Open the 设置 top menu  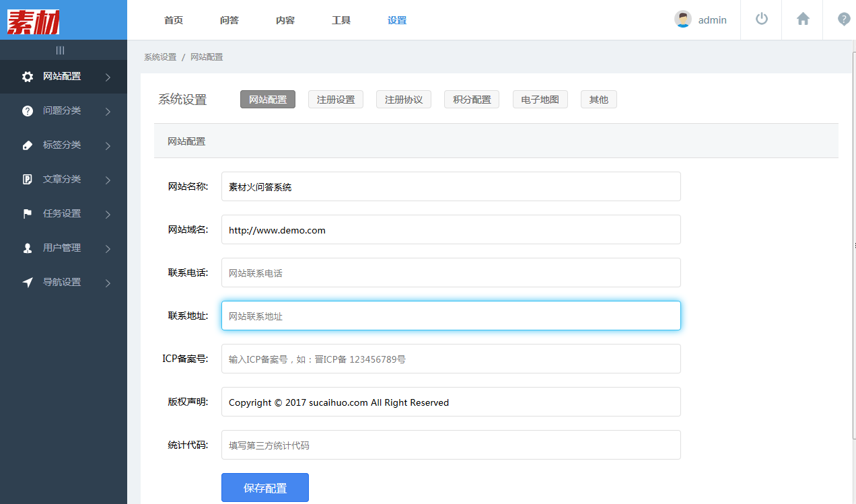coord(397,20)
